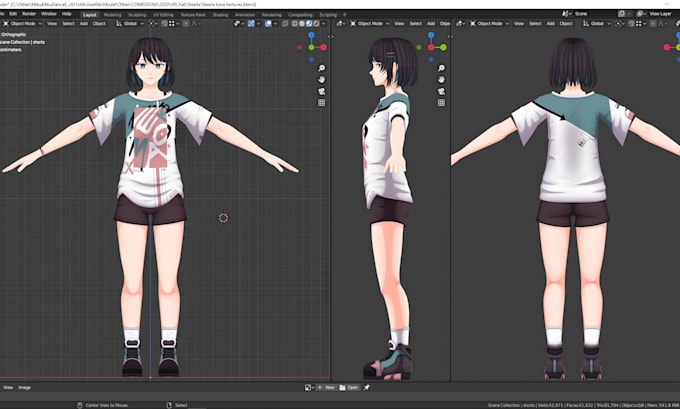This screenshot has height=409, width=680.
Task: Click Scene browse icon in top bar
Action: coord(566,14)
